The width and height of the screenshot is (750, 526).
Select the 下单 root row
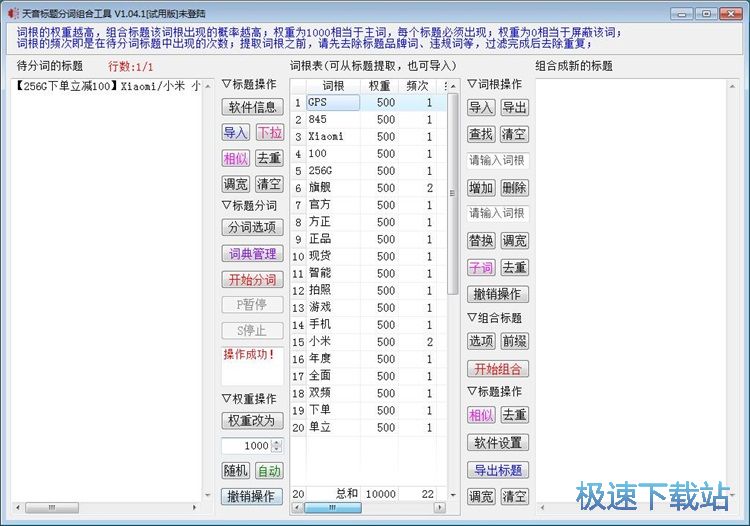click(369, 410)
